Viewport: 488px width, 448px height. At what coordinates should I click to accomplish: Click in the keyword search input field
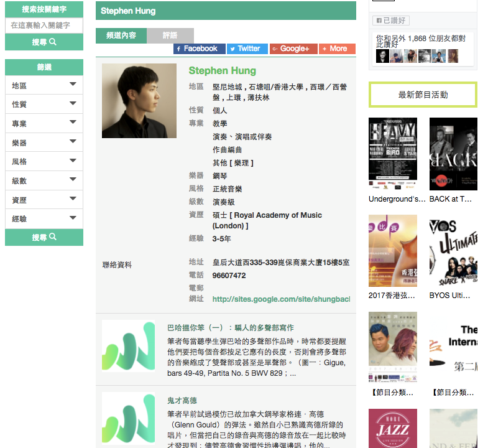pyautogui.click(x=44, y=26)
